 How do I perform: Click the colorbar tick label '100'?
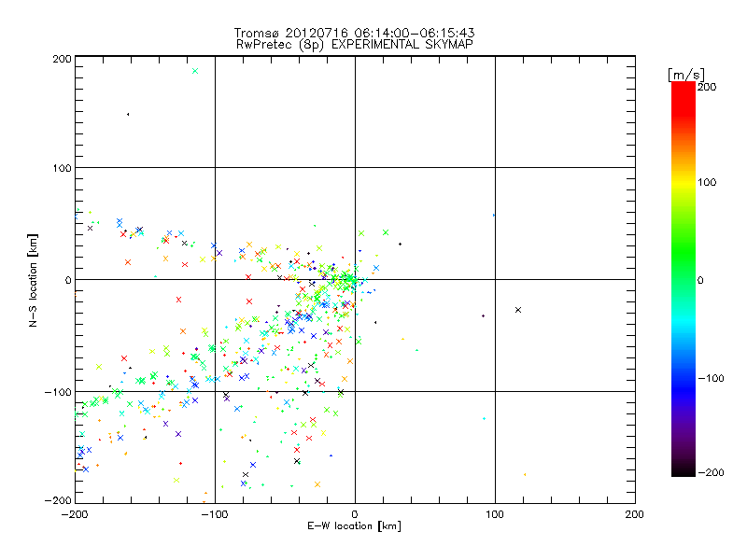pos(707,182)
